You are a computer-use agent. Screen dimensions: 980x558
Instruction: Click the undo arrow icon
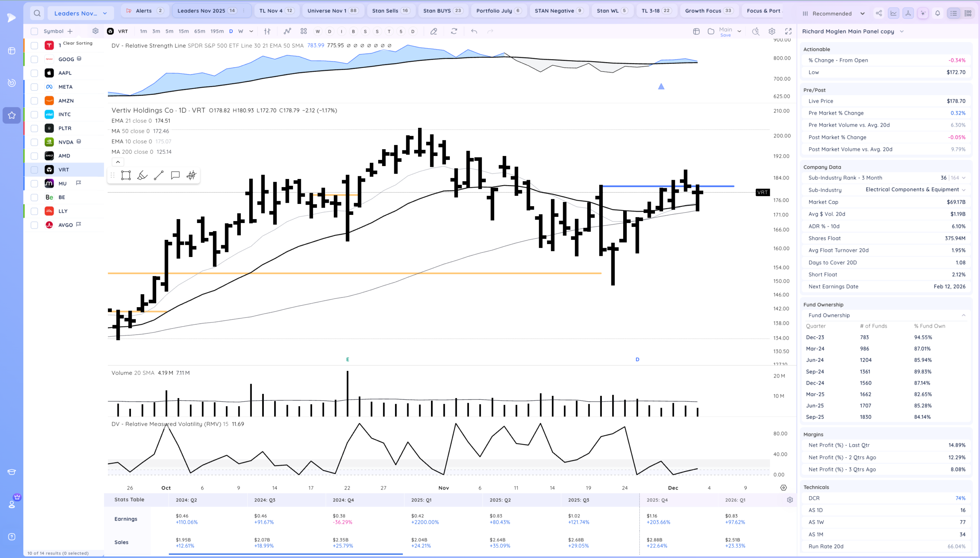tap(474, 31)
